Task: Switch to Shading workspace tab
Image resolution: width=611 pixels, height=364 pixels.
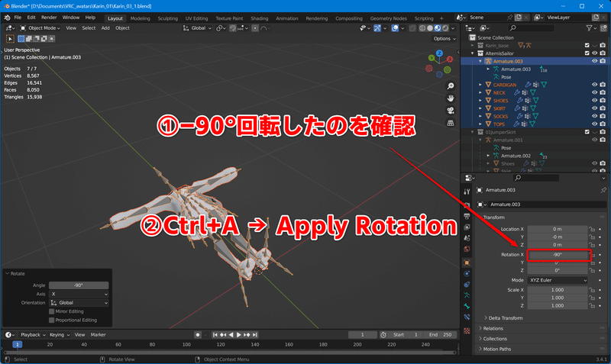Action: 259,18
